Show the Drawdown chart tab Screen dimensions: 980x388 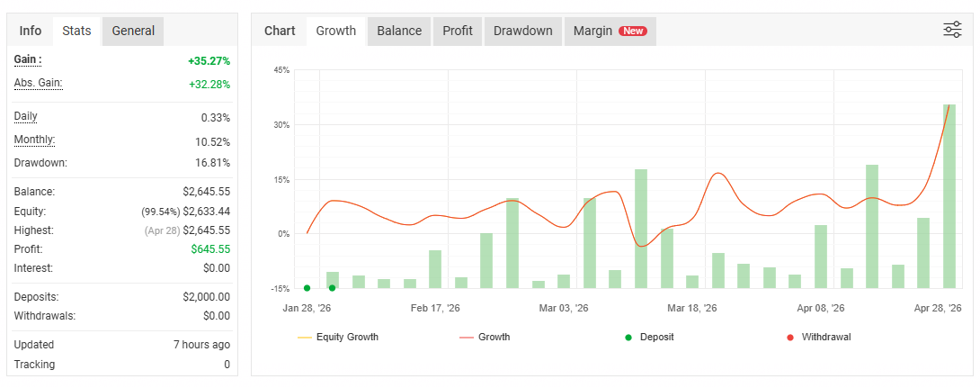(523, 31)
